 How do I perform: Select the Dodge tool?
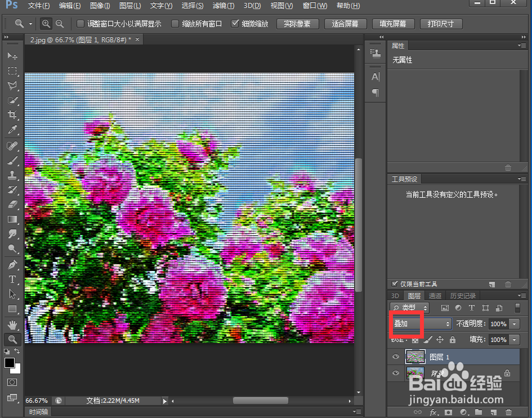(x=12, y=248)
